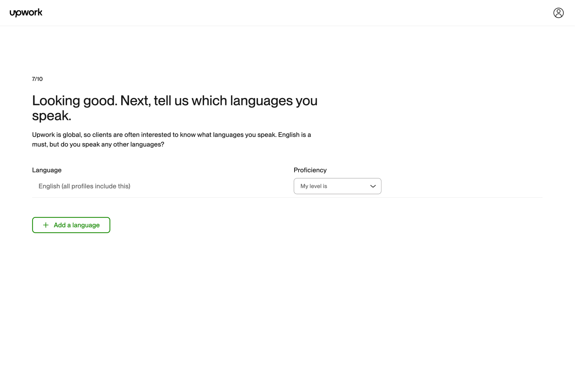This screenshot has height=392, width=575.
Task: Click the Proficiency column label
Action: pos(310,170)
